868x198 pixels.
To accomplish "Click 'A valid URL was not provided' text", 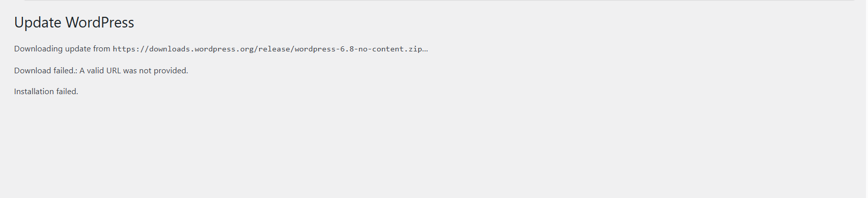I will [133, 71].
